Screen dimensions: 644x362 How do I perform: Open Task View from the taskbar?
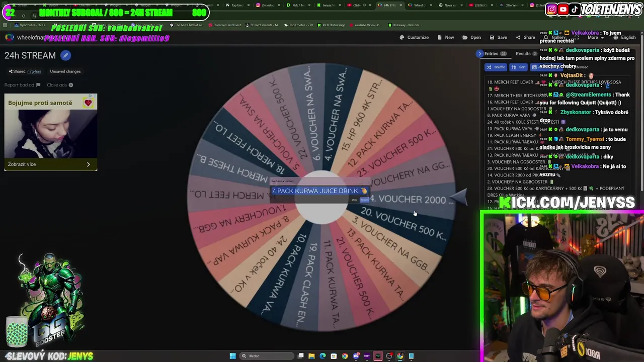301,356
